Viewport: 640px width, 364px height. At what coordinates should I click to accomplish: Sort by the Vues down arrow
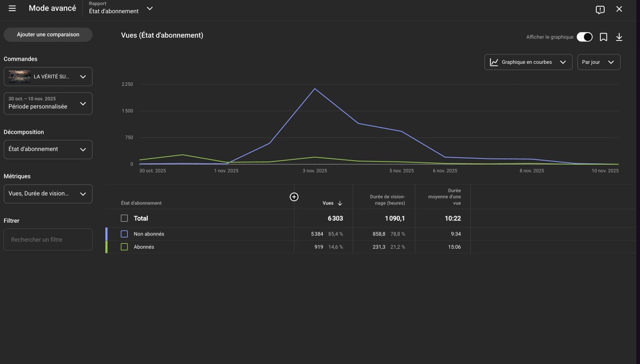click(340, 203)
